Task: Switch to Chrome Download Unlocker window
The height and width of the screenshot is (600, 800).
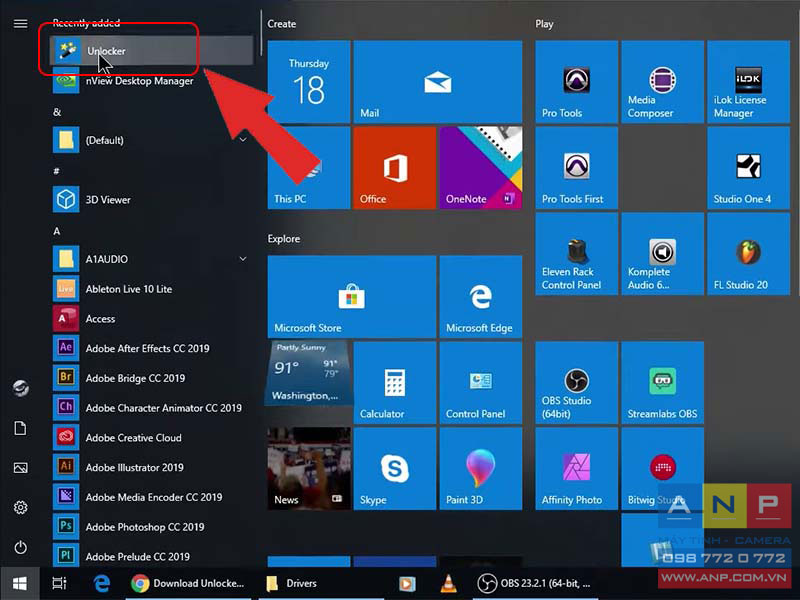Action: [188, 583]
